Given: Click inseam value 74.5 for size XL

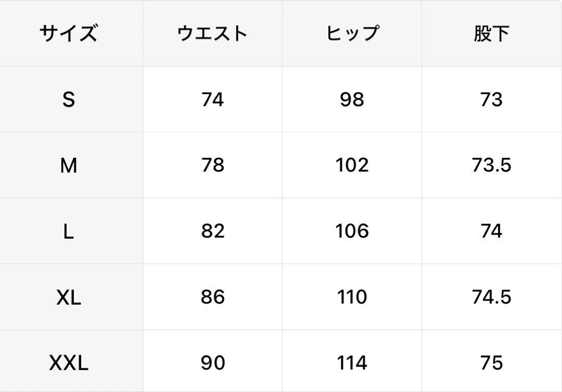Looking at the screenshot, I should coord(491,297).
